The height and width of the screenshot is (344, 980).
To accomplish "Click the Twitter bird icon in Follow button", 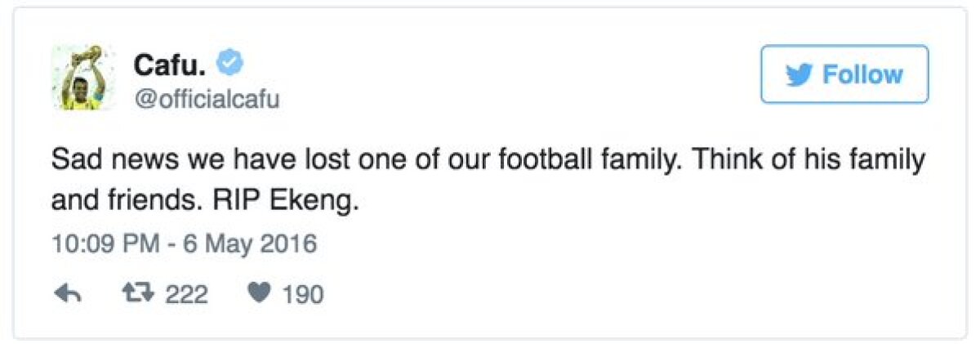I will (x=799, y=74).
